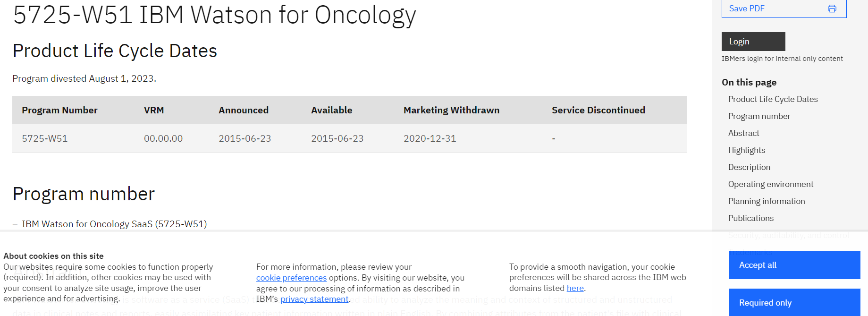Screen dimensions: 868x316
Task: Open Planning information sidebar link
Action: pyautogui.click(x=766, y=201)
